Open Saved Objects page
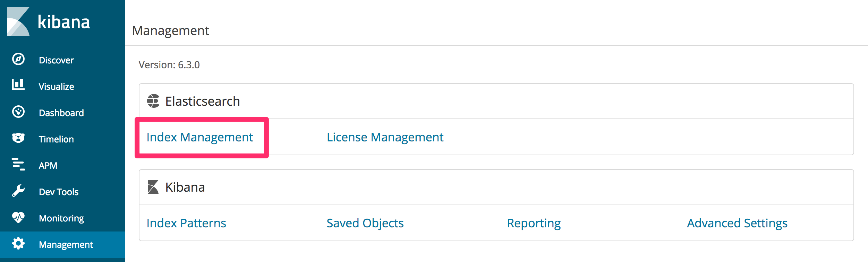Viewport: 868px width, 262px height. click(365, 223)
